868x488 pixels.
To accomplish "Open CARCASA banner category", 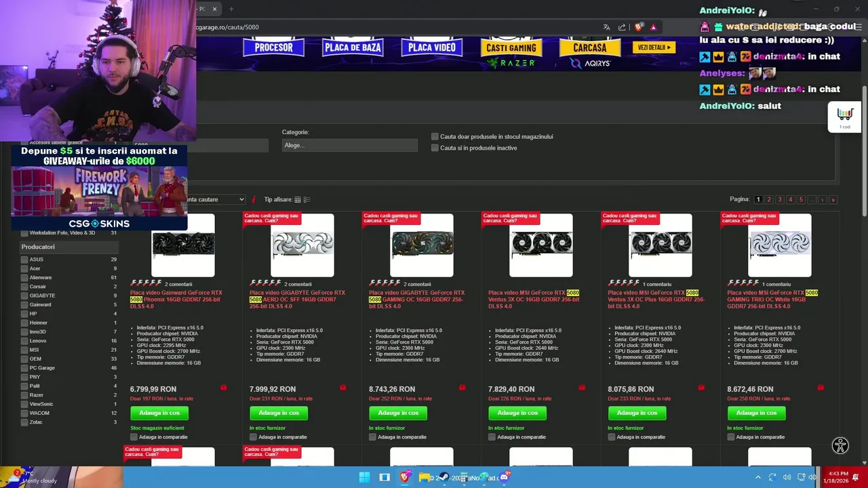I will click(x=590, y=48).
